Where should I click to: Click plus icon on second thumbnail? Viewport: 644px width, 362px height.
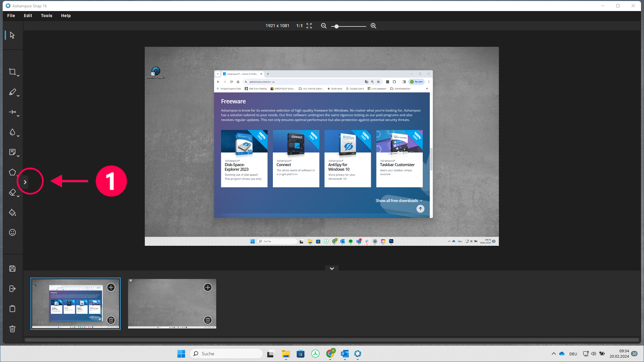(208, 287)
